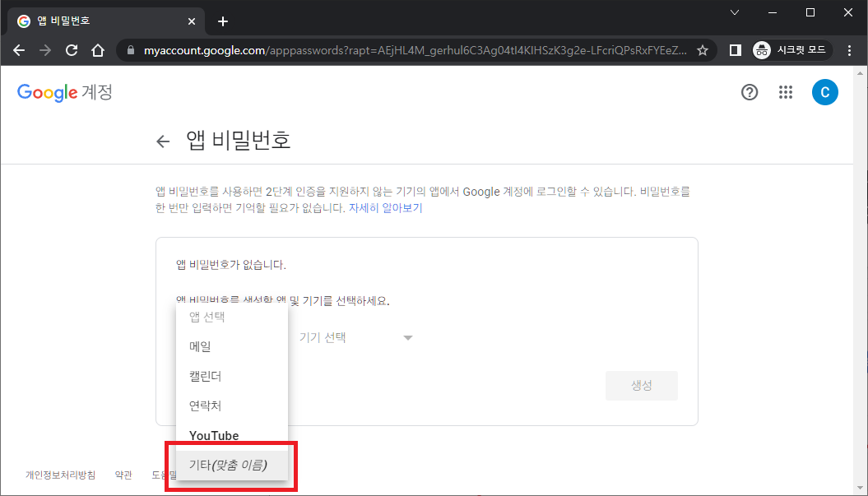Viewport: 868px width, 496px height.
Task: Click the 생성 button
Action: (x=642, y=386)
